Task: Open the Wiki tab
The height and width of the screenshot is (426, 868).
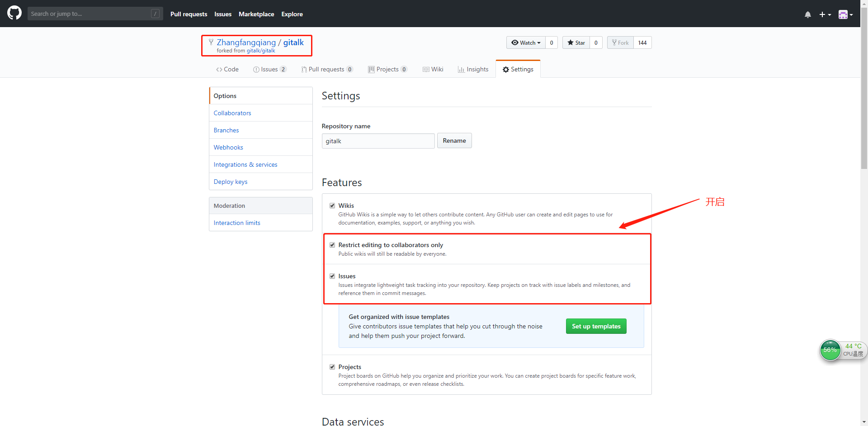Action: pos(433,69)
